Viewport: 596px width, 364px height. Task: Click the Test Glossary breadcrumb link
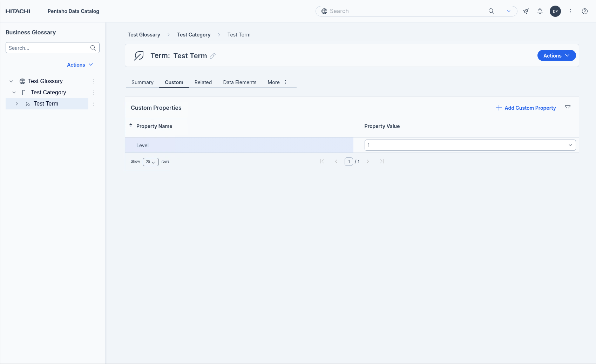click(x=144, y=35)
